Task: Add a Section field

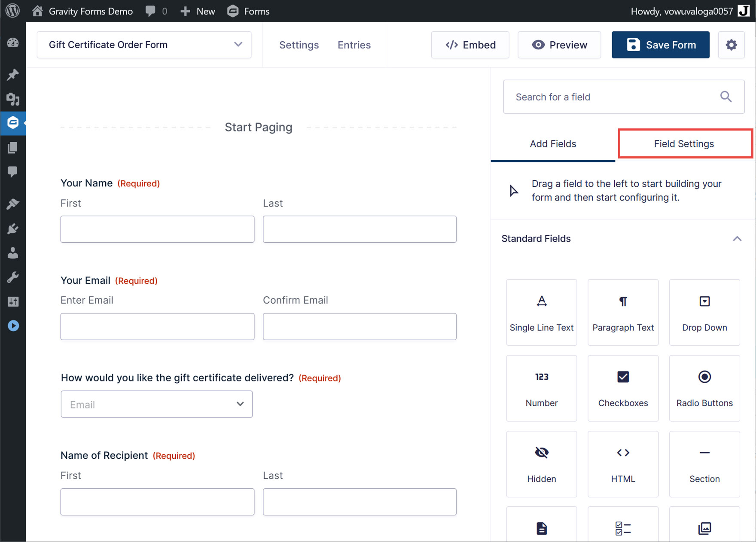Action: click(704, 464)
